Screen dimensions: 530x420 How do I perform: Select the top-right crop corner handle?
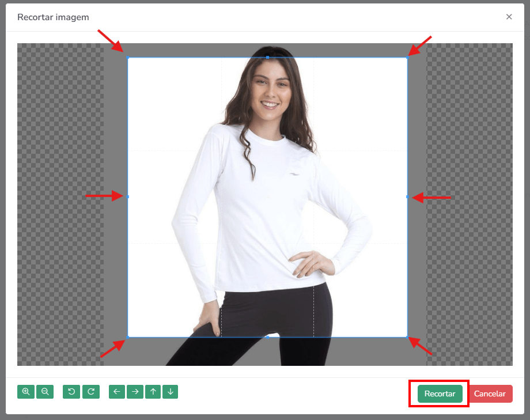tap(407, 58)
